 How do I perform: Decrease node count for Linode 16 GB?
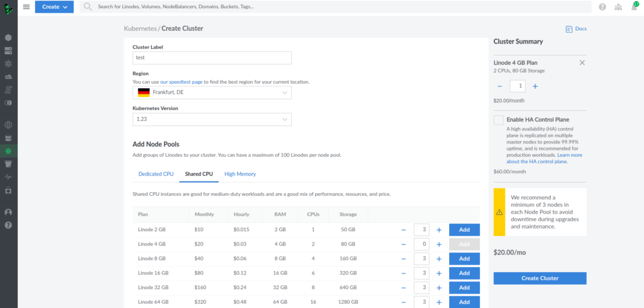point(404,273)
